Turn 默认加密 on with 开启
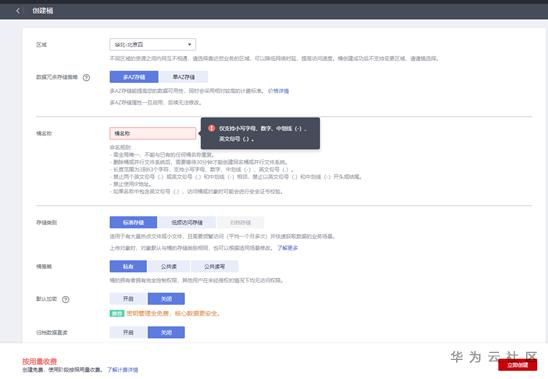Screen dimensions: 548x379 click(x=128, y=299)
